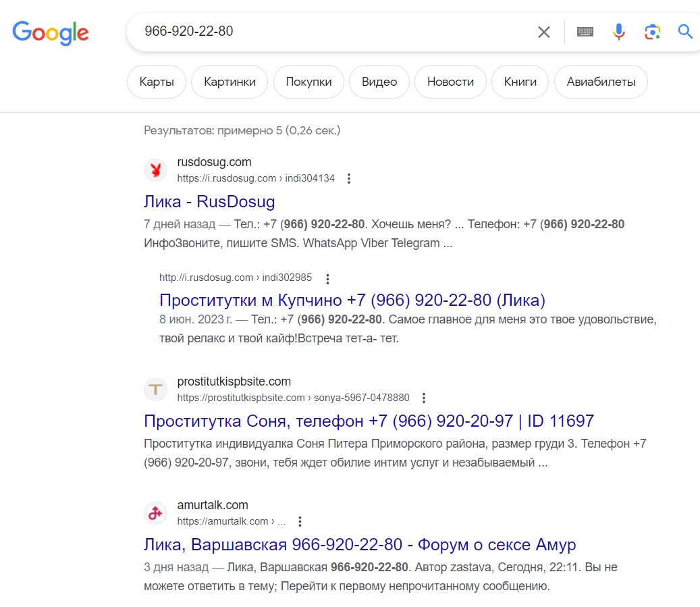Switch to the Новости tab
This screenshot has height=607, width=700.
coord(450,82)
